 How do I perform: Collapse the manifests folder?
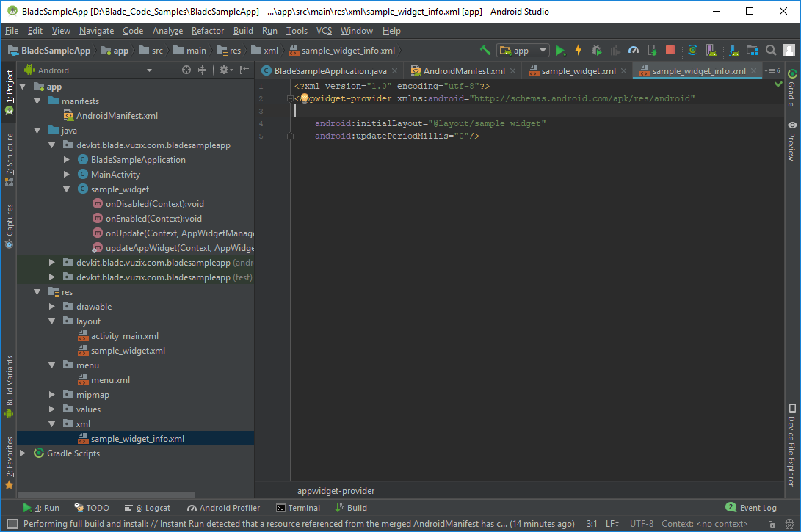[37, 101]
